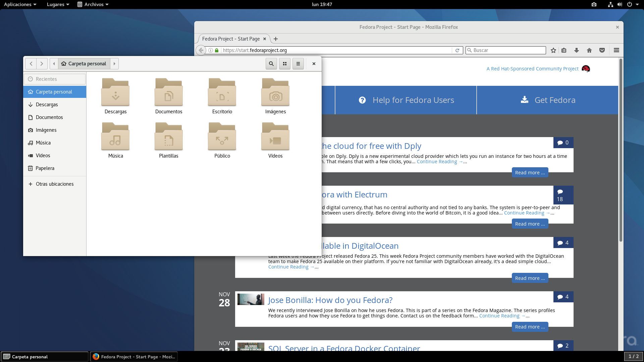The height and width of the screenshot is (362, 644).
Task: Close the Fedora Project tab
Action: tap(265, 39)
